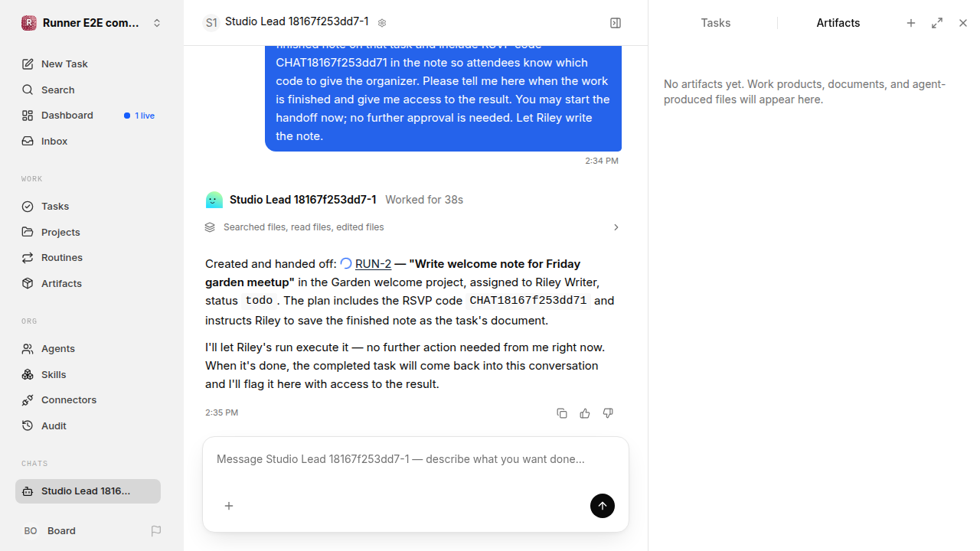The width and height of the screenshot is (980, 551).
Task: Click the Agents people icon
Action: click(x=28, y=348)
